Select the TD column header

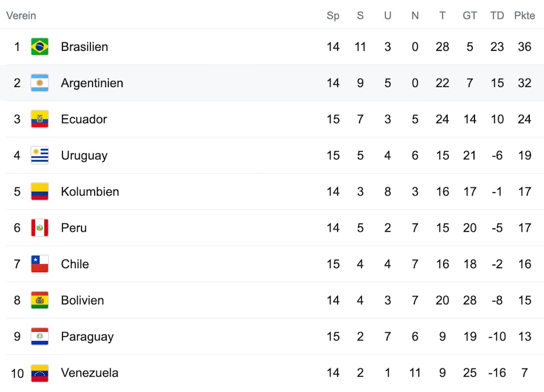497,16
